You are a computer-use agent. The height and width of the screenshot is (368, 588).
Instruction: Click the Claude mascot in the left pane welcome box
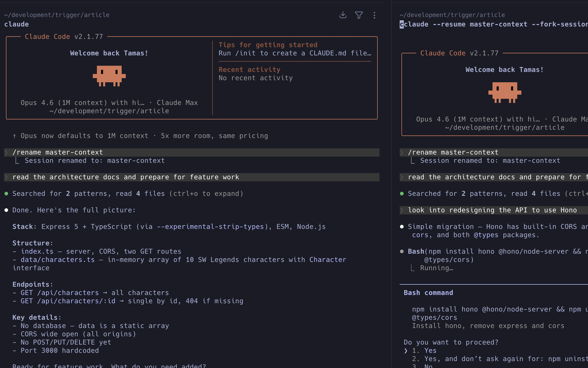(109, 76)
